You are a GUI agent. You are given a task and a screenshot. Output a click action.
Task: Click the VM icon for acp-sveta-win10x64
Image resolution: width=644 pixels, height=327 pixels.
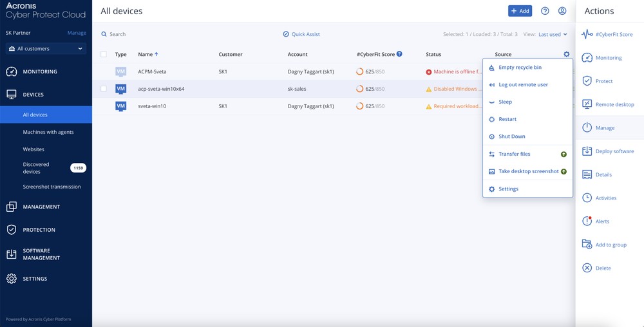(x=121, y=89)
